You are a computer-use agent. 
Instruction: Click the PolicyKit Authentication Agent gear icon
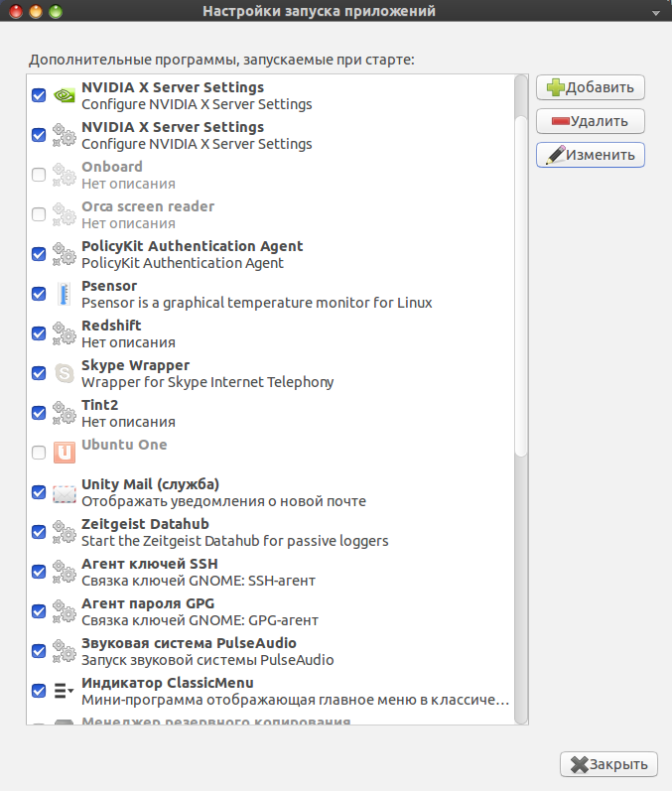[65, 254]
